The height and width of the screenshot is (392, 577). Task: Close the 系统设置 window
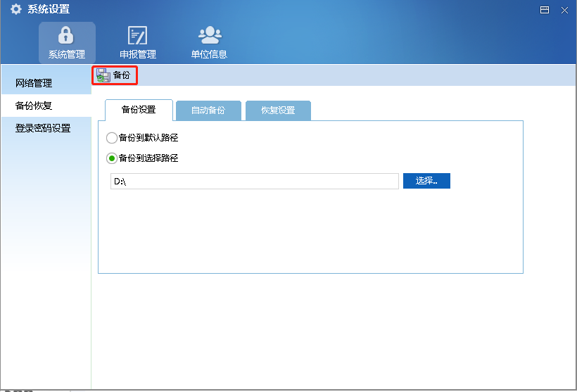(x=564, y=10)
